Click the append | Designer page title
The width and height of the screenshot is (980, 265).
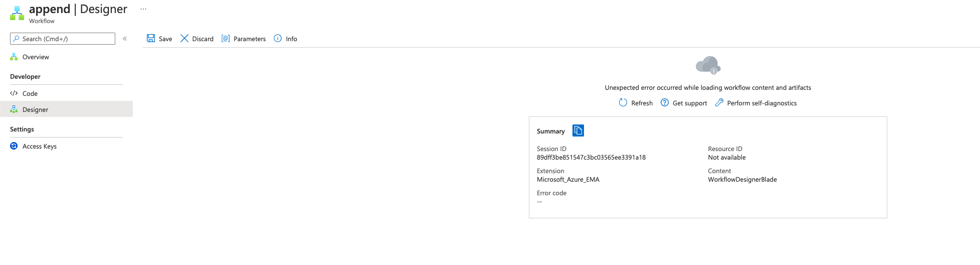pyautogui.click(x=78, y=9)
